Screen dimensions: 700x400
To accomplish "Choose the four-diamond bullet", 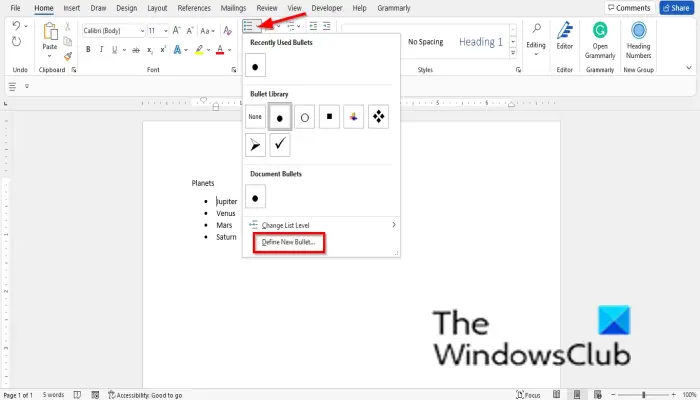I will pyautogui.click(x=379, y=117).
